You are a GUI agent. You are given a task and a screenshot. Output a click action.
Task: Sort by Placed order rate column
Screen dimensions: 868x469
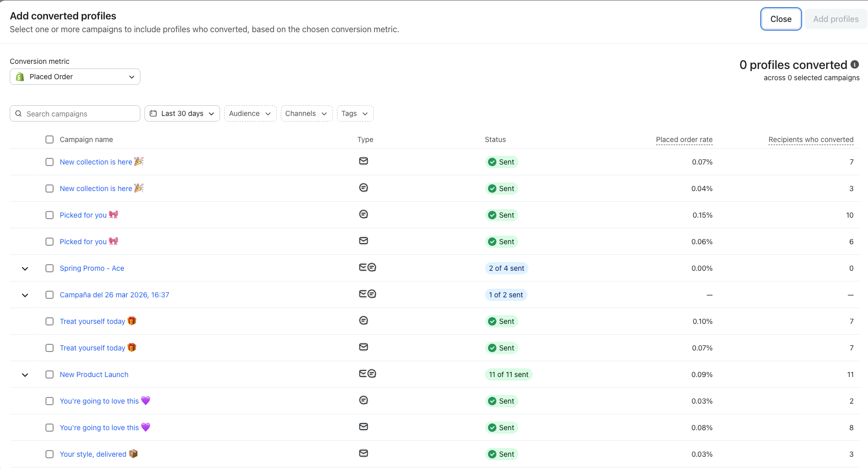684,139
